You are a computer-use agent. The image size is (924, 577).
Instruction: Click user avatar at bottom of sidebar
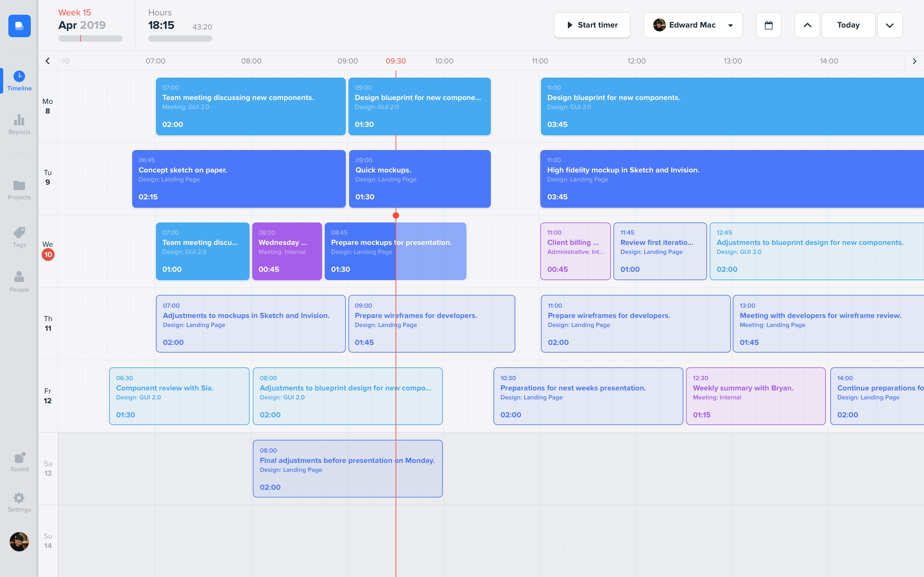coord(19,541)
